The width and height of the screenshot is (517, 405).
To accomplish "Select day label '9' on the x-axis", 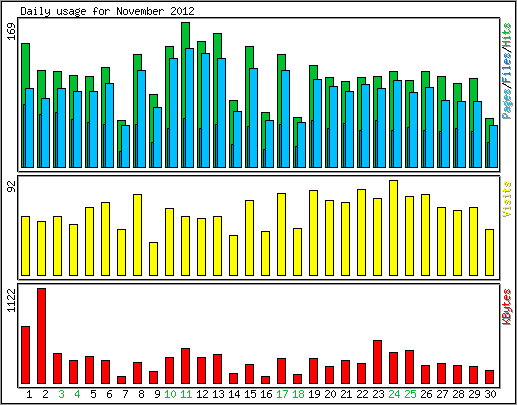I will tap(157, 394).
